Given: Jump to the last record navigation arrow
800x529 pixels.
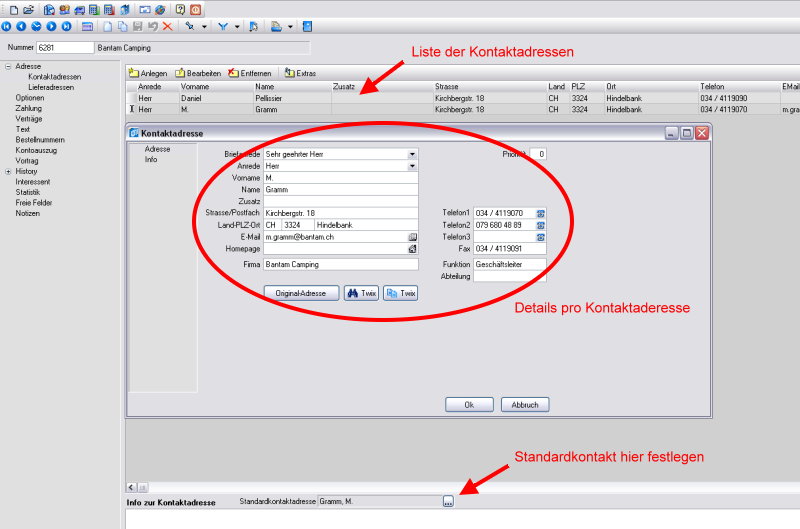Looking at the screenshot, I should (x=66, y=25).
